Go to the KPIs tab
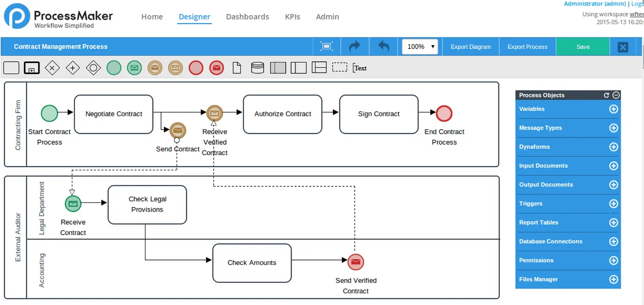The height and width of the screenshot is (305, 644). [x=293, y=17]
